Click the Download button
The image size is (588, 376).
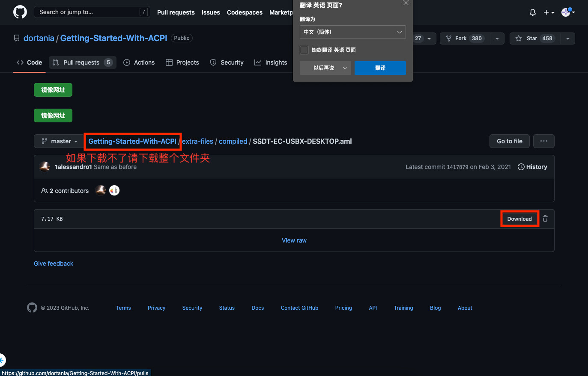[x=519, y=219]
